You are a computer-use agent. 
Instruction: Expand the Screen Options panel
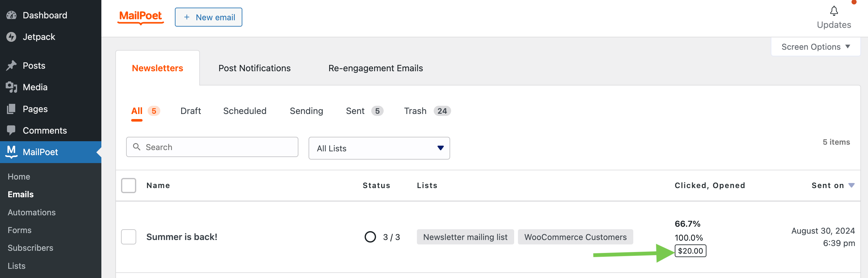(x=815, y=47)
